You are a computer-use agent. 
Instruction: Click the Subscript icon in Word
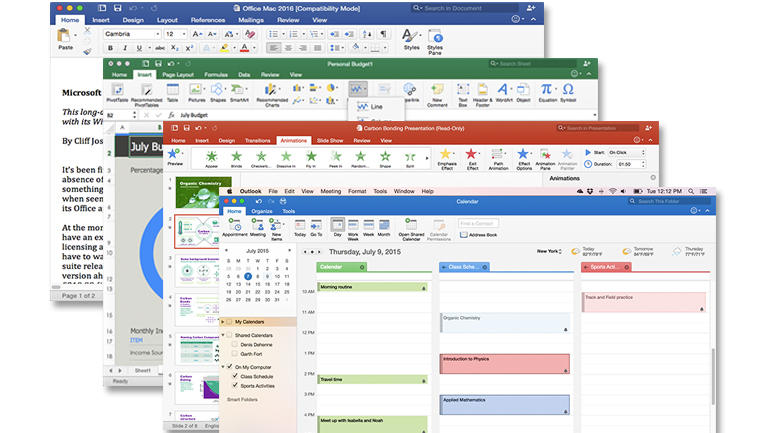175,48
